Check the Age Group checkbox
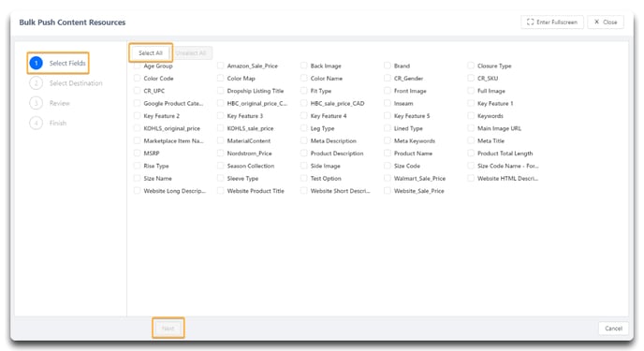The width and height of the screenshot is (644, 351). (x=138, y=66)
